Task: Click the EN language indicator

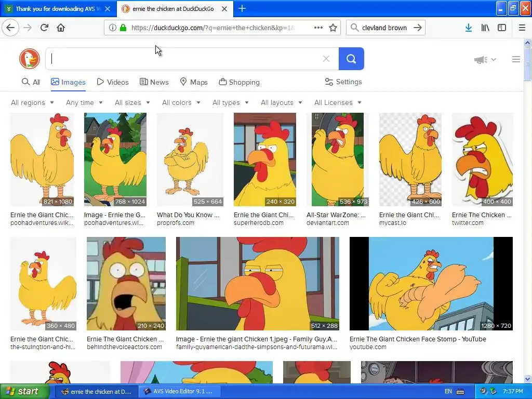Action: (448, 392)
